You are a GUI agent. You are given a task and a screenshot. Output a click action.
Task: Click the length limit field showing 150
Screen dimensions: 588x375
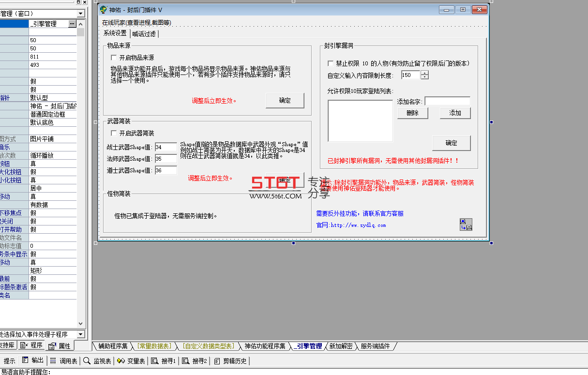411,75
